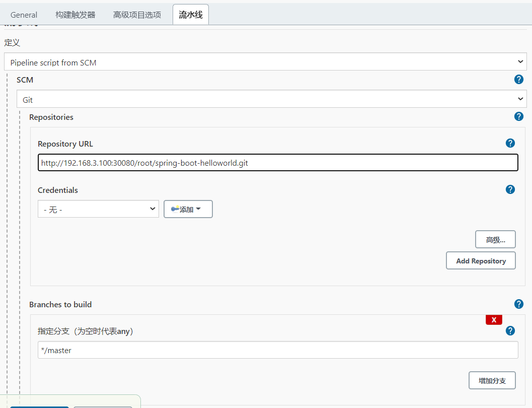Select the 流水线 tab
The image size is (532, 408).
pos(191,15)
